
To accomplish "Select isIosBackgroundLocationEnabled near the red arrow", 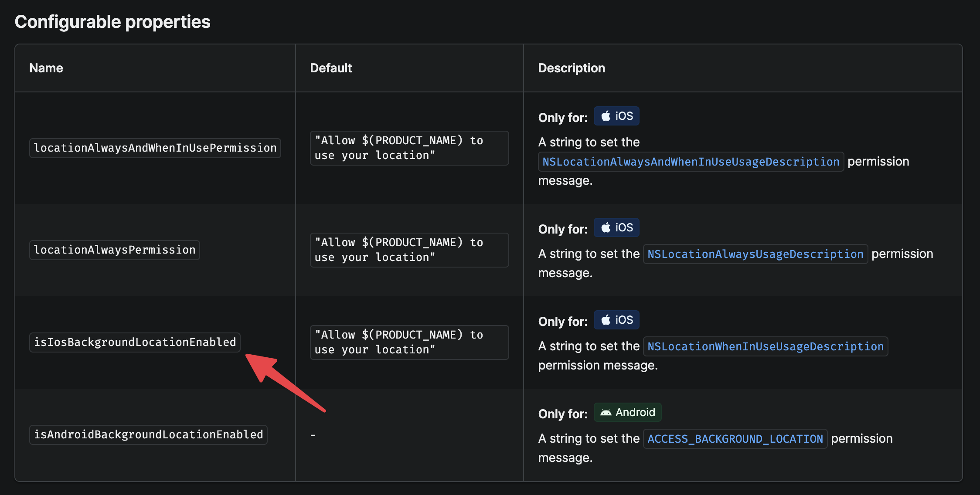I will 135,342.
